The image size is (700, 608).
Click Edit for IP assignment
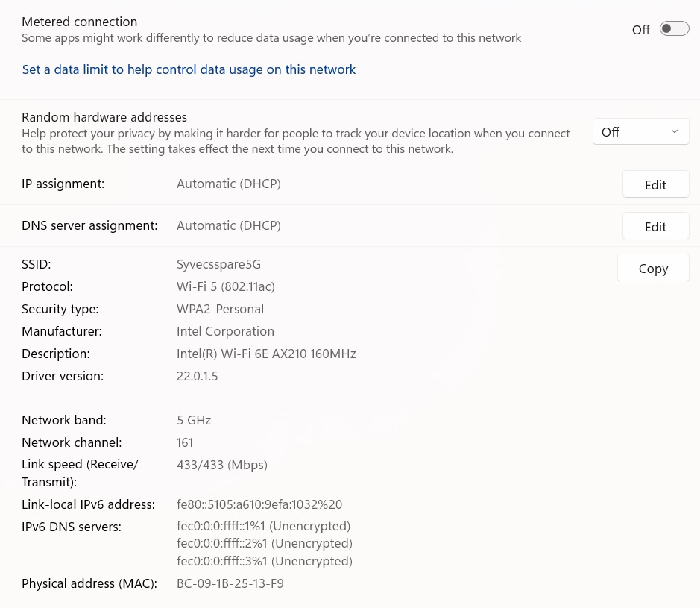coord(655,185)
